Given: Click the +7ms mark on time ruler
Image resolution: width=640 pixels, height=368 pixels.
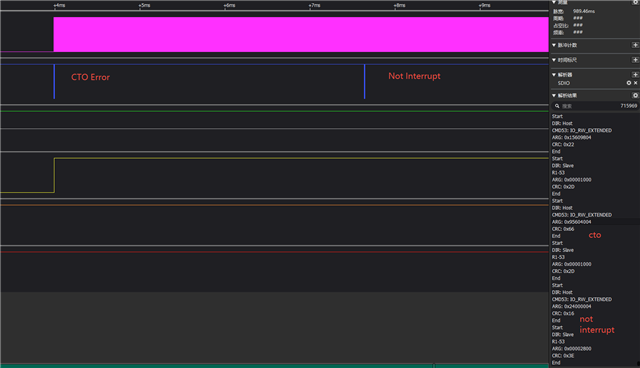Looking at the screenshot, I should (x=314, y=5).
